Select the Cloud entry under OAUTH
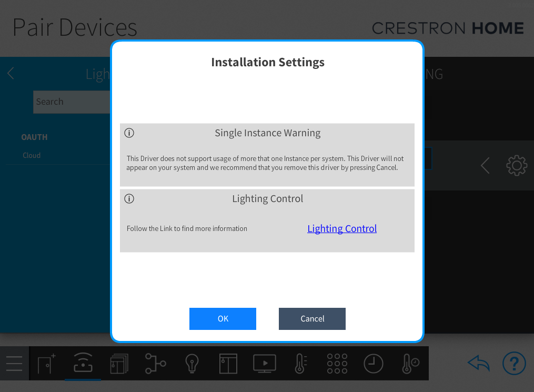The width and height of the screenshot is (534, 392). click(x=32, y=155)
